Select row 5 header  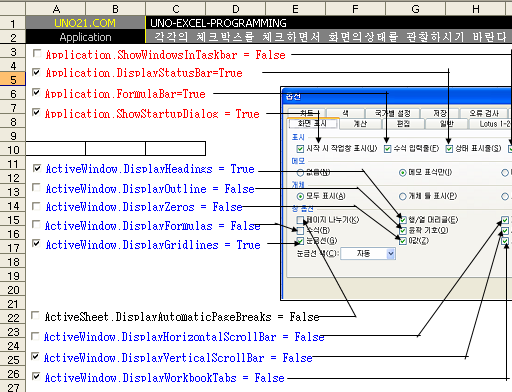pos(13,79)
